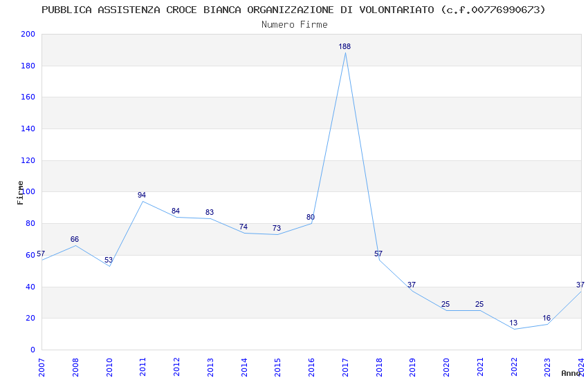The width and height of the screenshot is (588, 380).
Task: Click the data label 73 for 2015
Action: pos(277,229)
